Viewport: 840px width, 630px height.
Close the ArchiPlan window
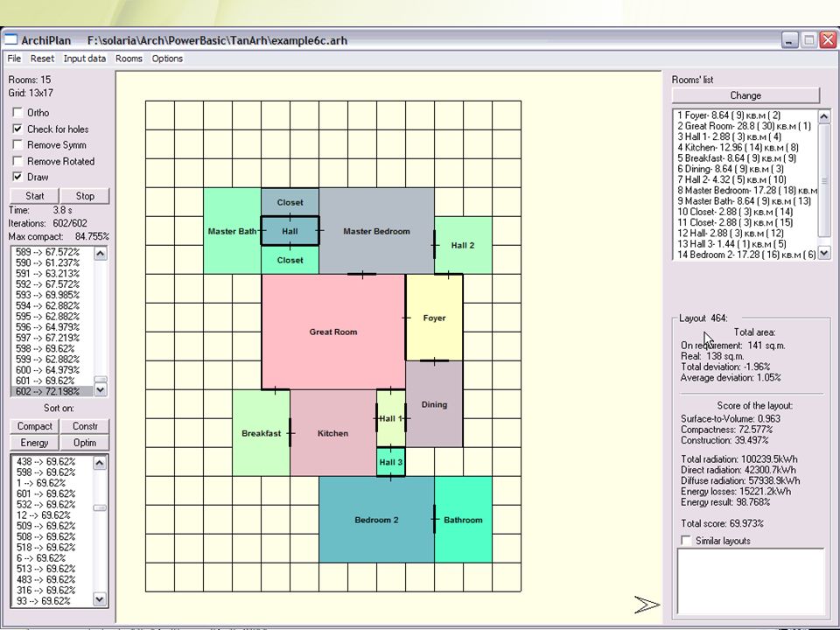(x=828, y=40)
